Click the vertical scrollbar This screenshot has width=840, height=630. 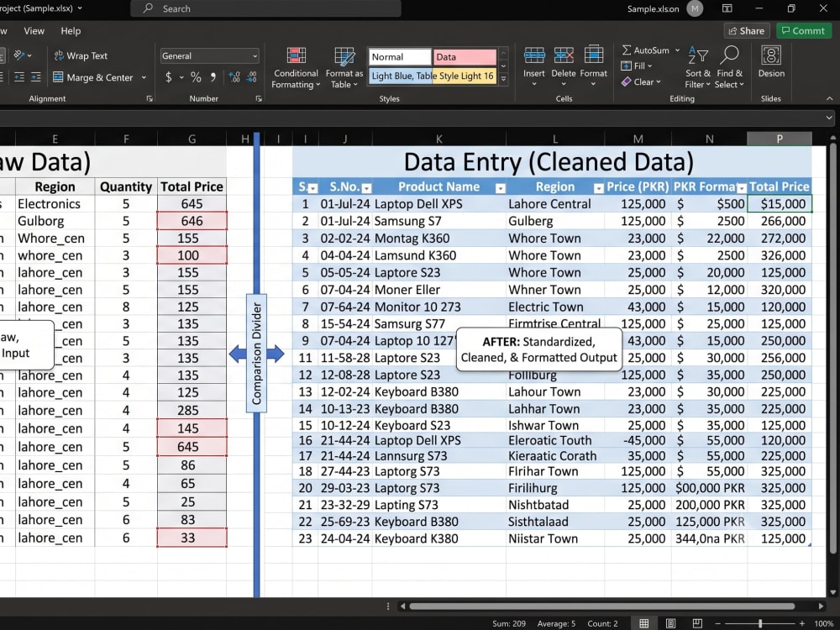[832, 347]
